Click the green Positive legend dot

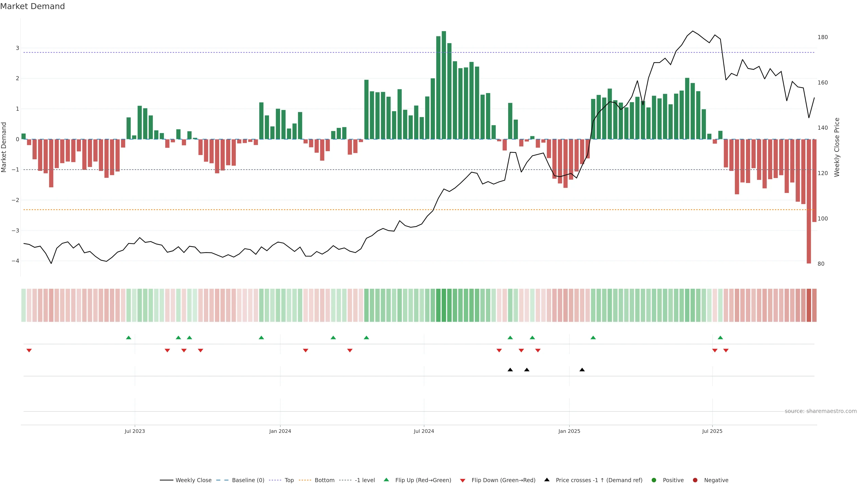tap(654, 480)
